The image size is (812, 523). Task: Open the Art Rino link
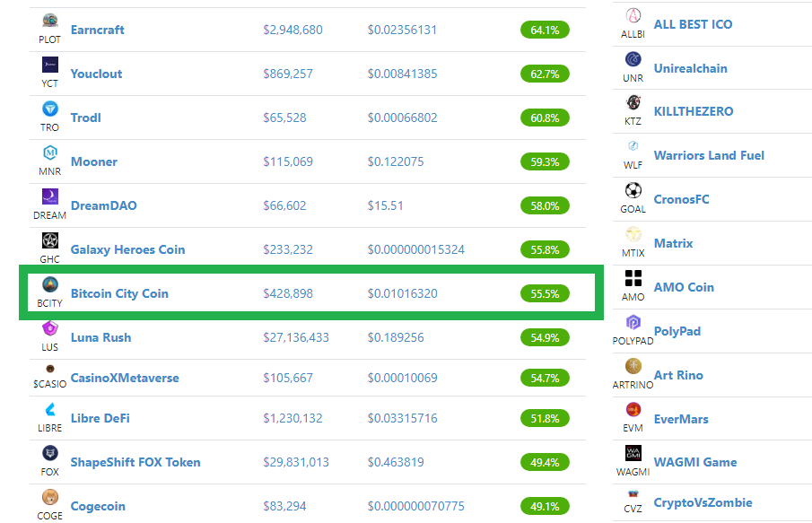tap(678, 375)
